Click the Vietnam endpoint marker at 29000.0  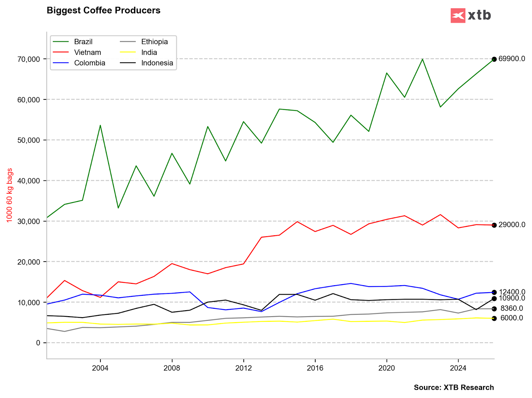point(494,225)
